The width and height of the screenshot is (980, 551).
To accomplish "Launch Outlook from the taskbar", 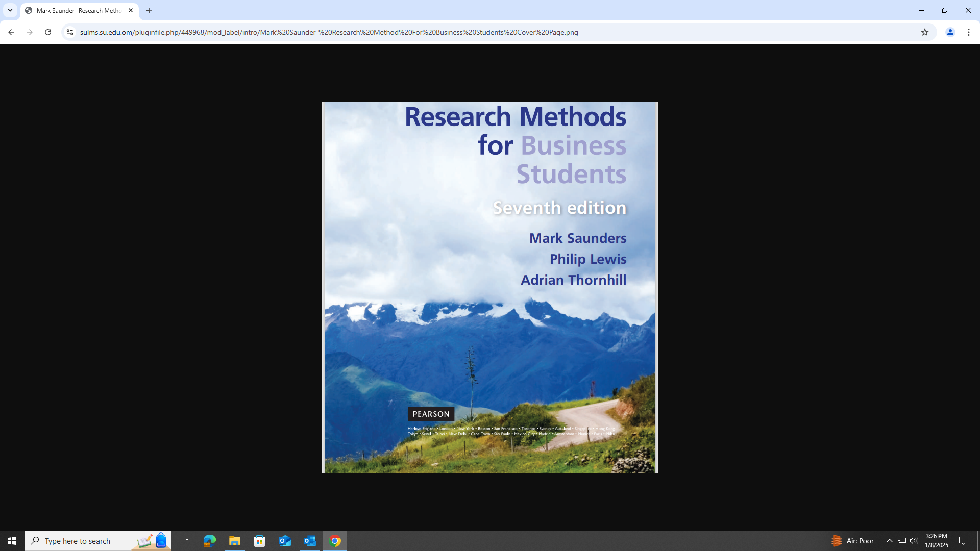I will (x=310, y=540).
